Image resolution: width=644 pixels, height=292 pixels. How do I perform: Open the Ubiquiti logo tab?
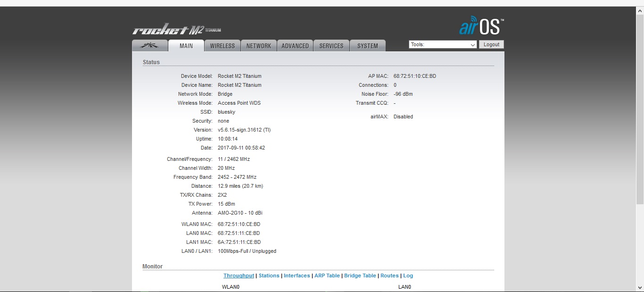150,46
